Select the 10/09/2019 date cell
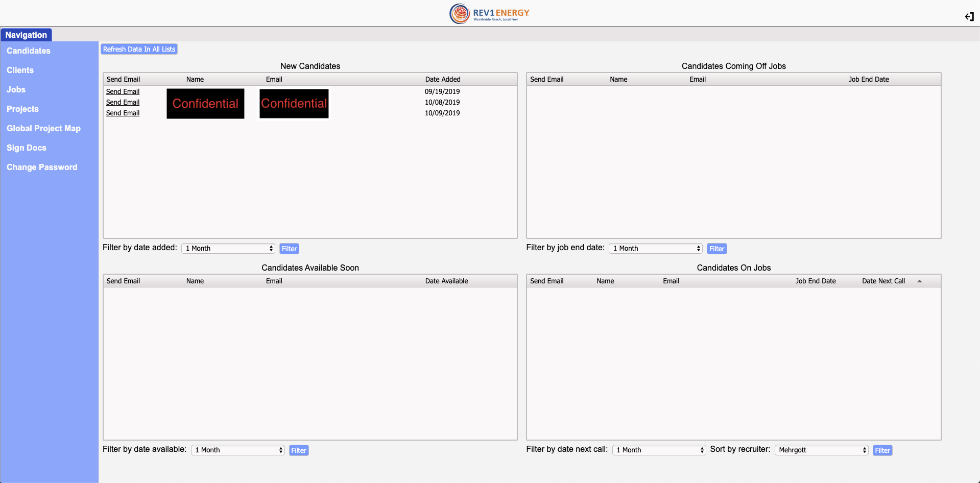980x483 pixels. [442, 113]
